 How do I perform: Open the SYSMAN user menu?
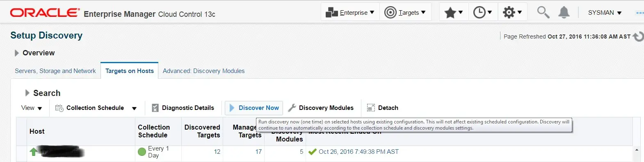605,13
